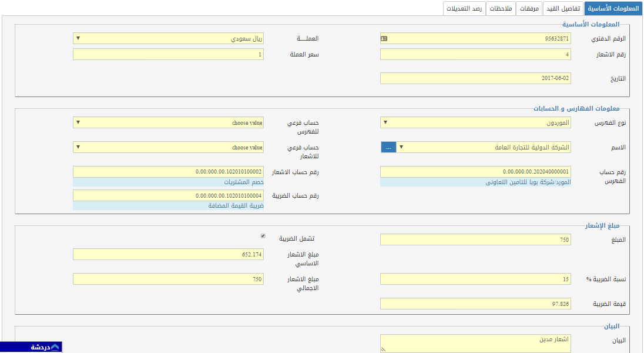Expand the حساب فرعي للاشعار dropdown
This screenshot has height=353, width=644.
[168, 147]
